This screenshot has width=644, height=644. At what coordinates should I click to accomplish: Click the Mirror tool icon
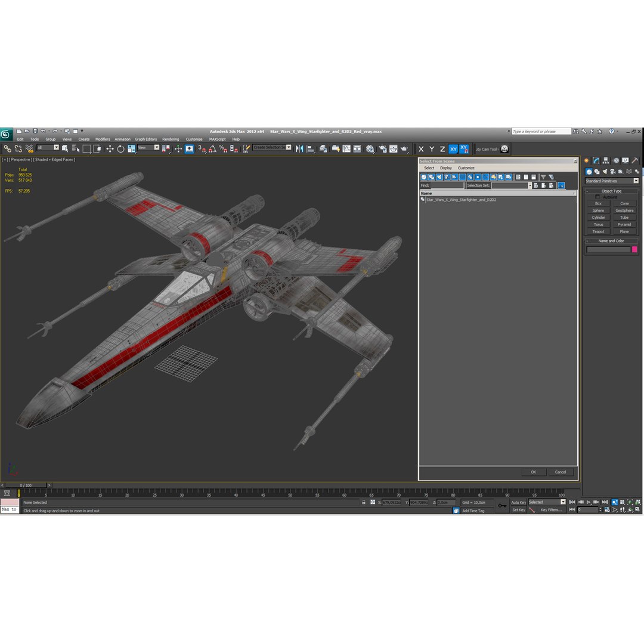299,148
